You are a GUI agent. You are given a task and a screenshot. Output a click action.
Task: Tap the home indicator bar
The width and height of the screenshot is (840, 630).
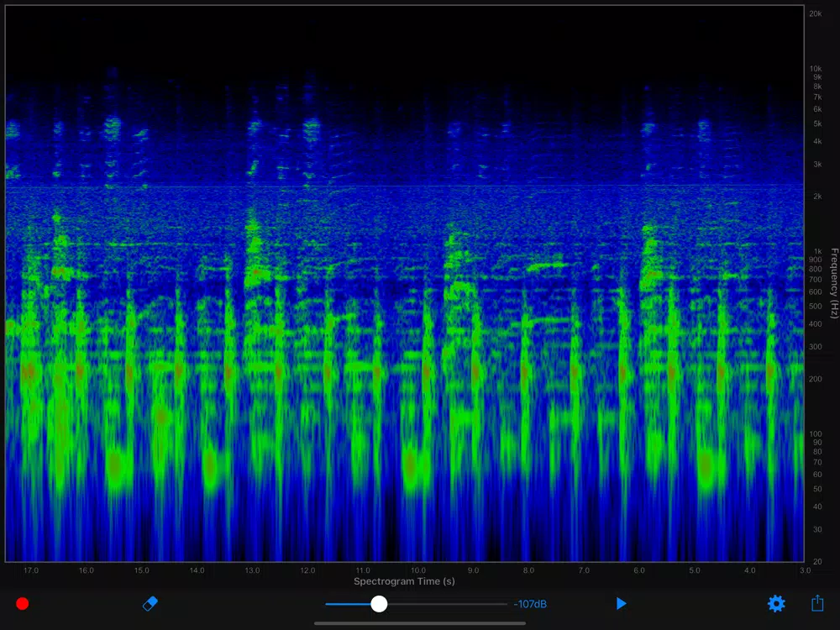pyautogui.click(x=420, y=623)
